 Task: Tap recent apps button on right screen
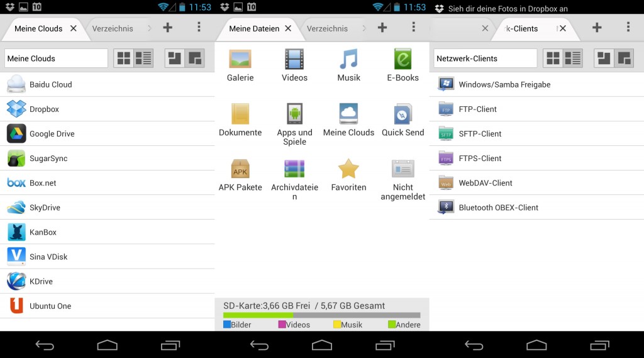pyautogui.click(x=599, y=345)
